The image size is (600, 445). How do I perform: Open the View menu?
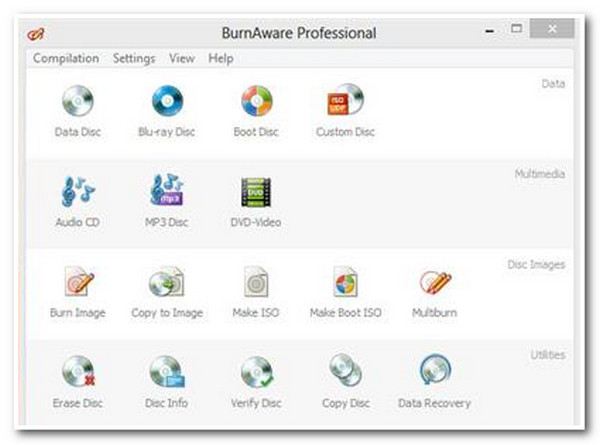(x=182, y=59)
